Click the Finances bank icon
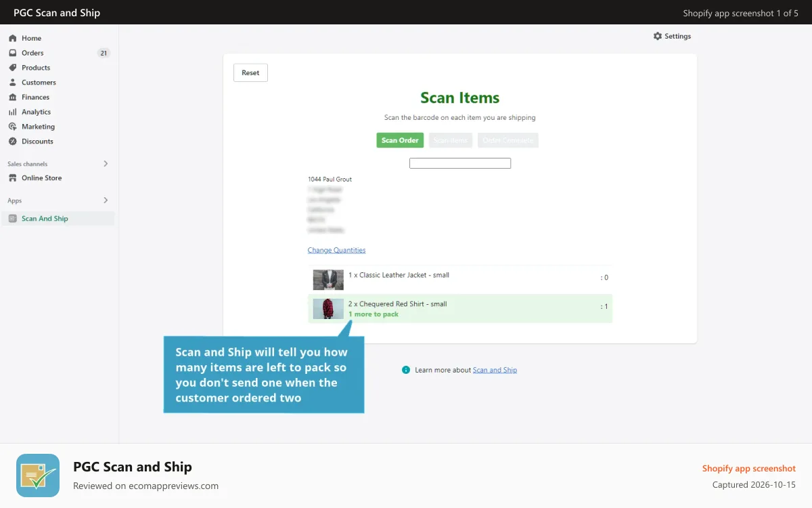812x508 pixels. (13, 97)
